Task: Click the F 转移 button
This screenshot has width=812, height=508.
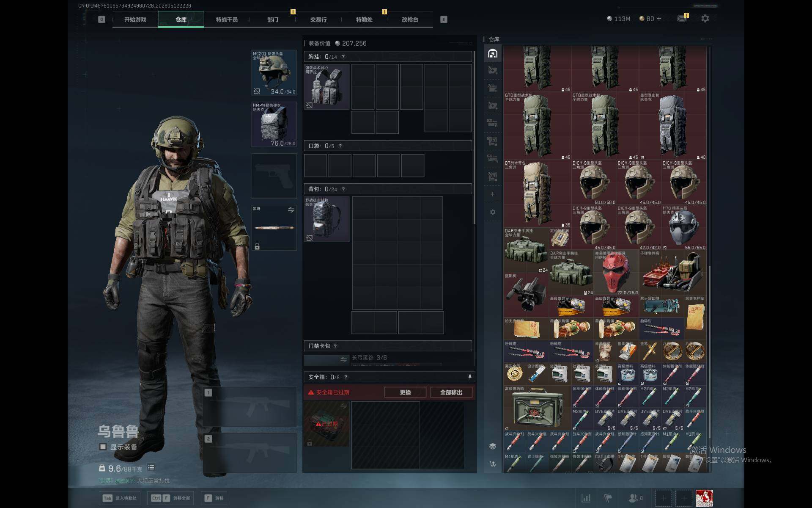Action: coord(214,498)
